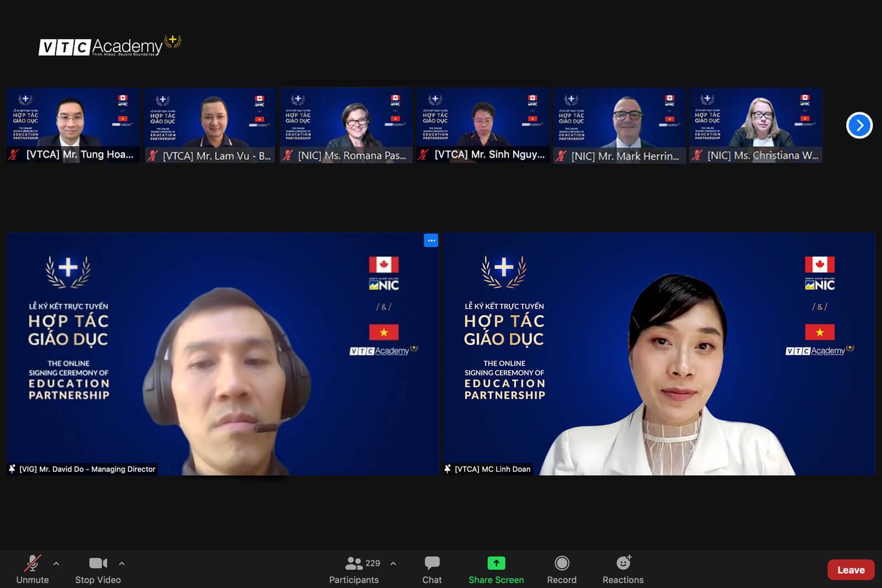Viewport: 882px width, 588px height.
Task: Expand video options arrow beside Stop Video
Action: [122, 563]
